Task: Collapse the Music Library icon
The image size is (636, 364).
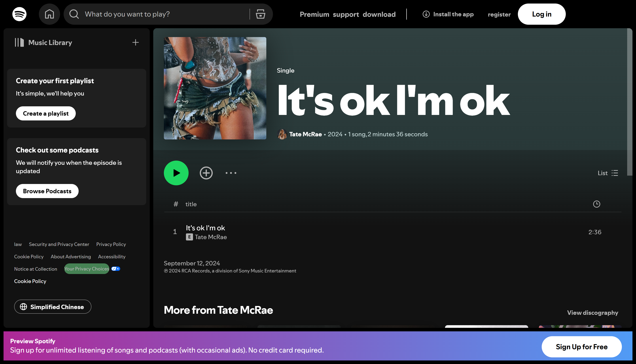Action: 19,43
